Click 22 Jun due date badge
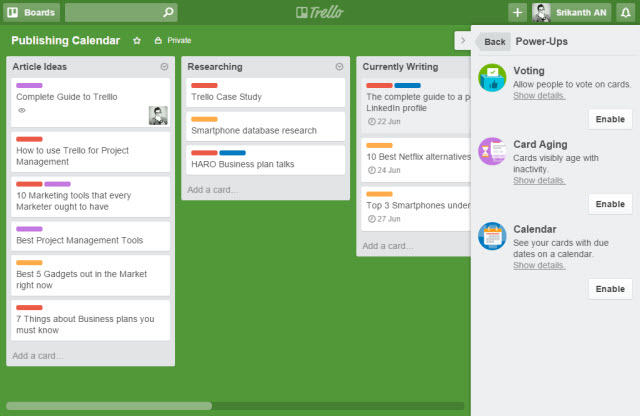The image size is (640, 416). tap(384, 121)
